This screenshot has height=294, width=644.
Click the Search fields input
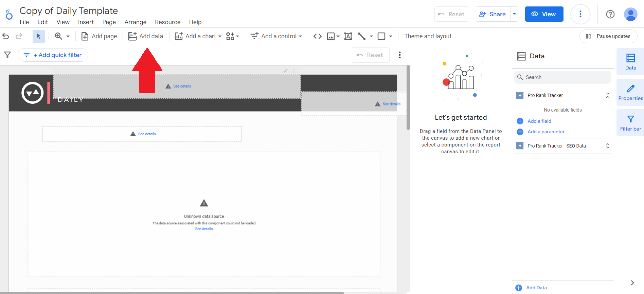562,77
